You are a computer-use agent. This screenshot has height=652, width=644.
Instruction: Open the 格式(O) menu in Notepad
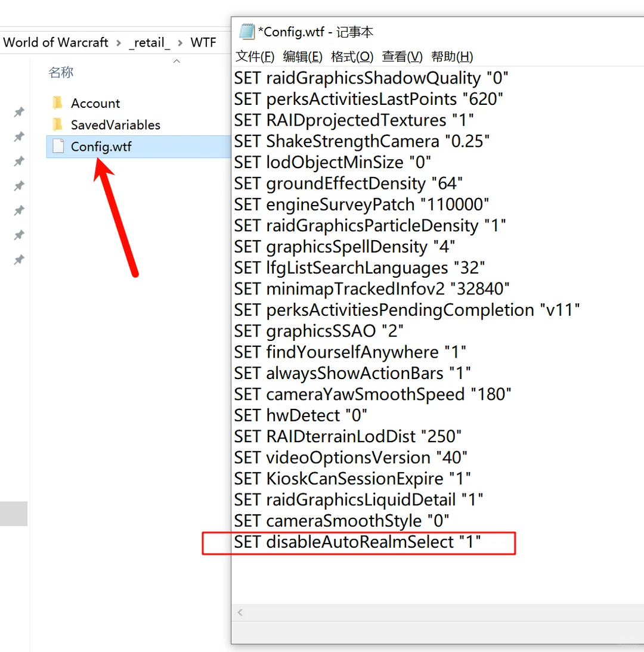pyautogui.click(x=352, y=57)
